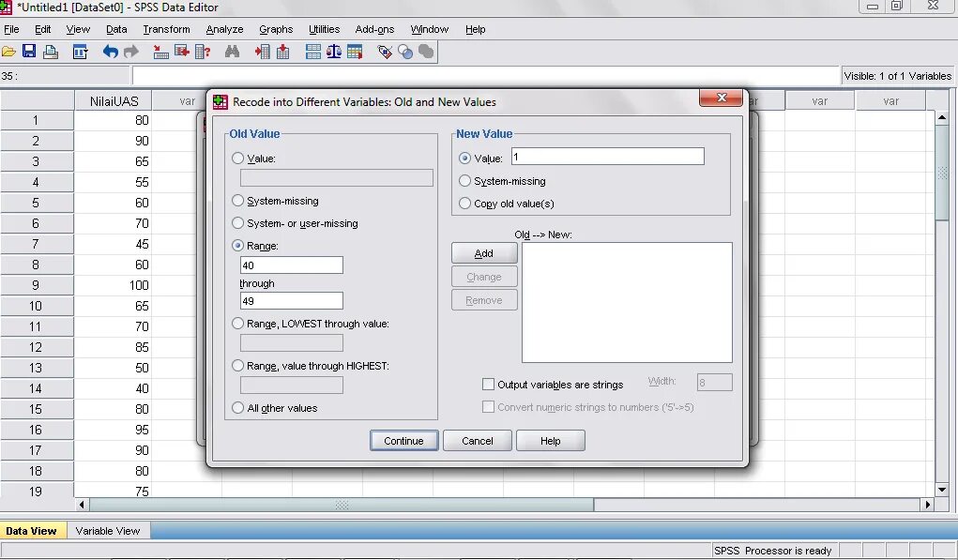Click horizontal scrollbar right arrow

pyautogui.click(x=928, y=505)
